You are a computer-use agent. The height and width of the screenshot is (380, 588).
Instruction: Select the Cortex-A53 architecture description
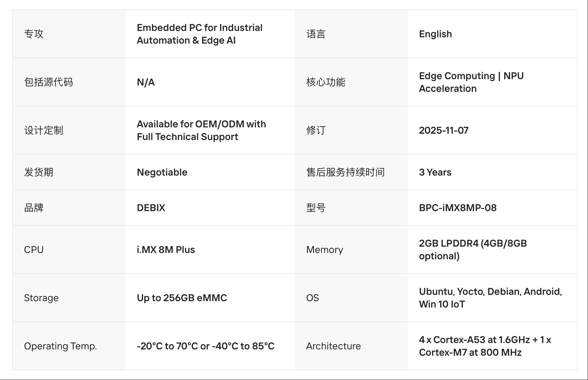[485, 346]
